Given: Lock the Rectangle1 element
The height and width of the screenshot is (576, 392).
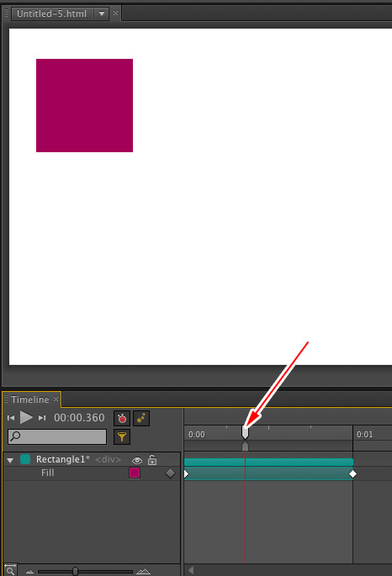Looking at the screenshot, I should point(152,460).
